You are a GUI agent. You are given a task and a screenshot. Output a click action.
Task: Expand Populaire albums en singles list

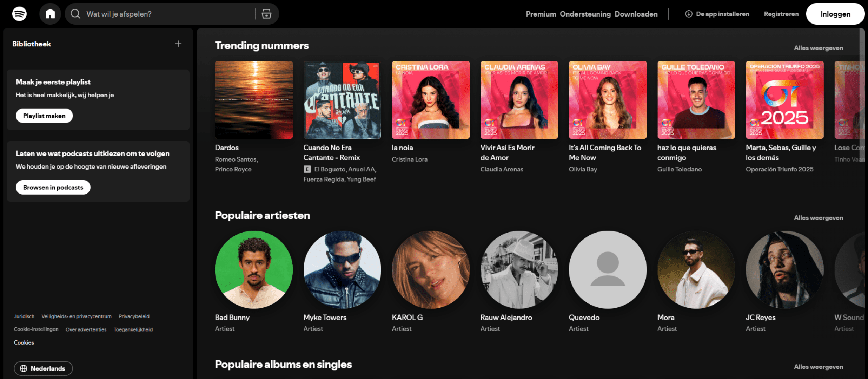tap(818, 367)
